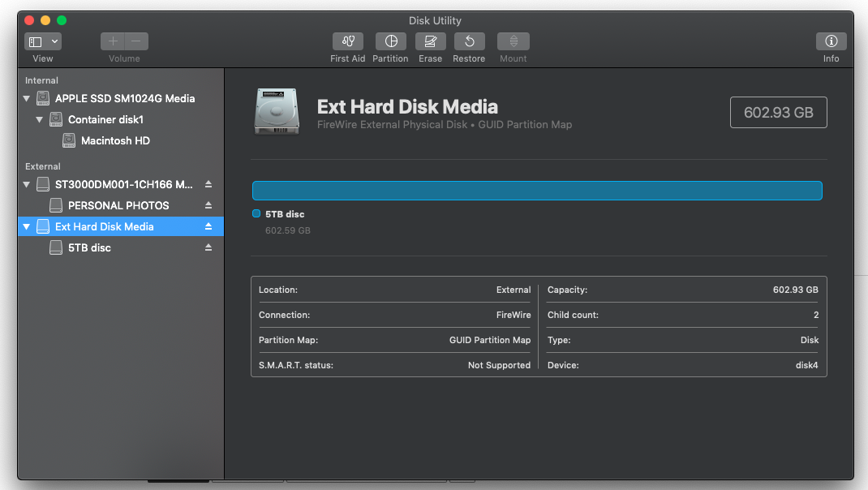The width and height of the screenshot is (868, 490).
Task: Click the Partition Map value
Action: 490,340
